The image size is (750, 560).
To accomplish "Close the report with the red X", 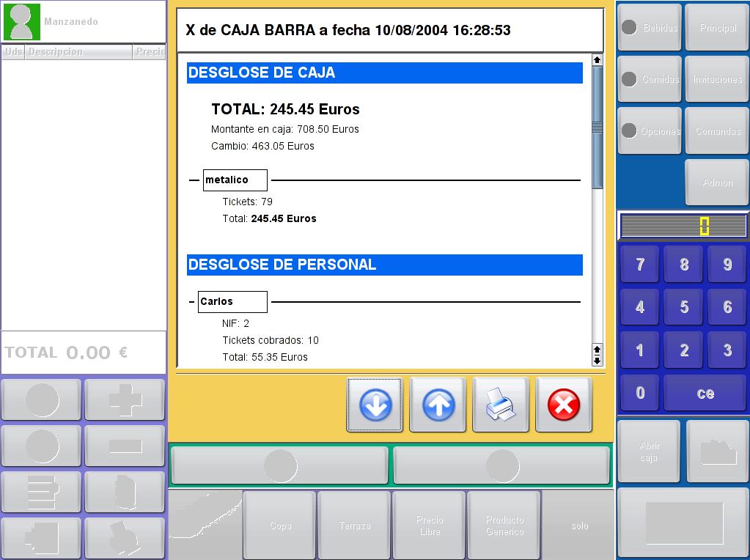I will pyautogui.click(x=564, y=405).
